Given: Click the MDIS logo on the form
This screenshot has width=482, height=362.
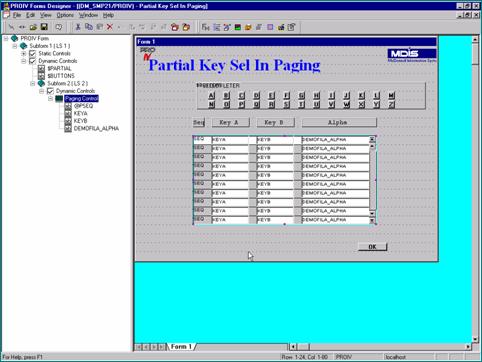Looking at the screenshot, I should tap(412, 55).
